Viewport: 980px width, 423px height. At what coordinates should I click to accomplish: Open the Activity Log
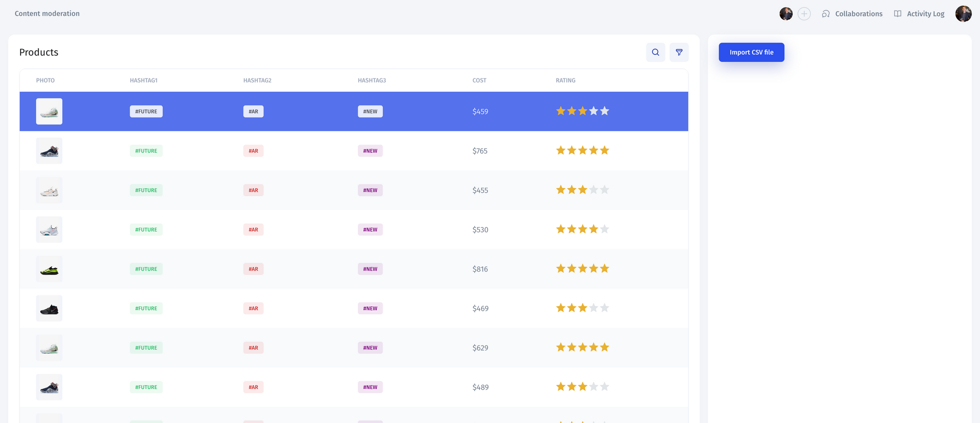(925, 14)
